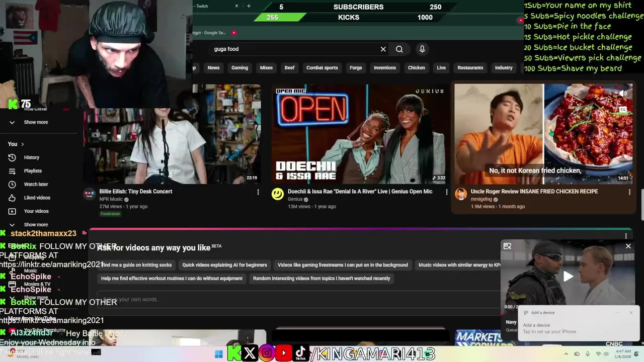Select the Industry filter chip

tap(504, 68)
